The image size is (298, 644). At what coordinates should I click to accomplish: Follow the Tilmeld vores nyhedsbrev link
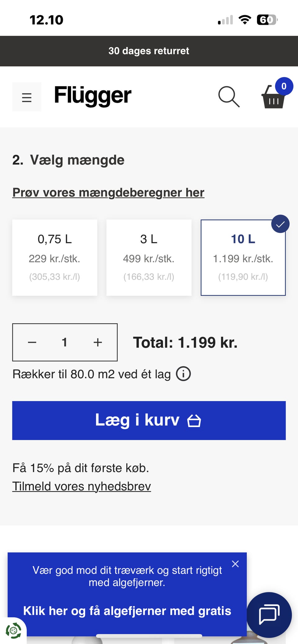click(x=82, y=486)
